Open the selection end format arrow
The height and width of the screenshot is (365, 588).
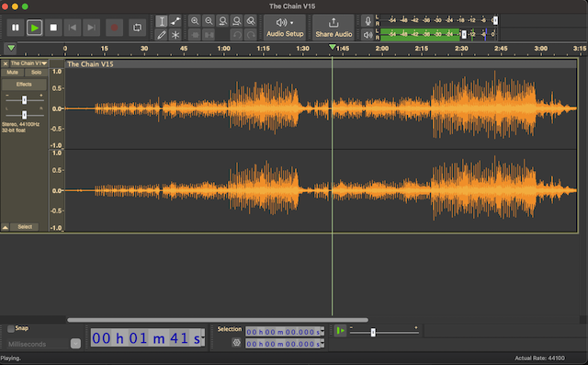(x=322, y=344)
